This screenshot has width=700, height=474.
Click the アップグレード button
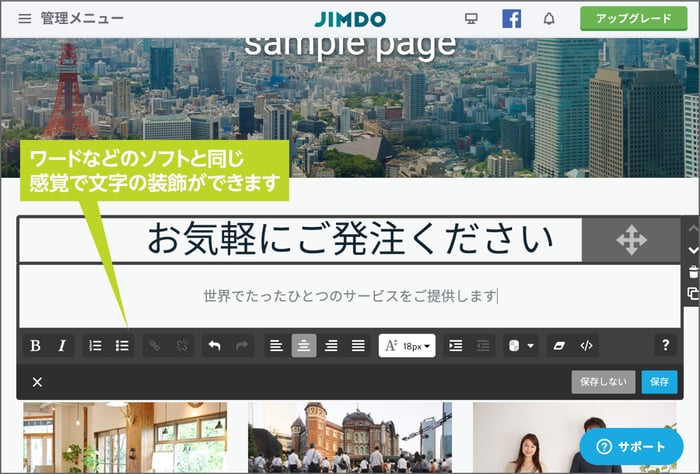pyautogui.click(x=633, y=19)
